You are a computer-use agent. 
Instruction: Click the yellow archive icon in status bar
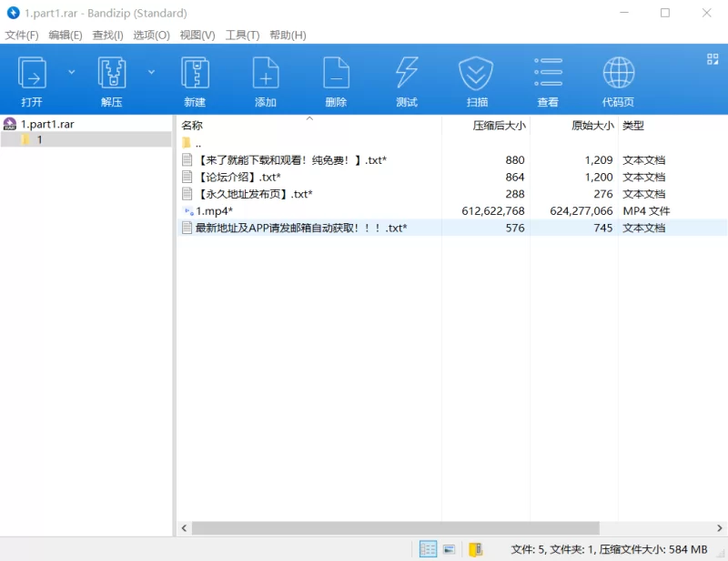point(475,550)
